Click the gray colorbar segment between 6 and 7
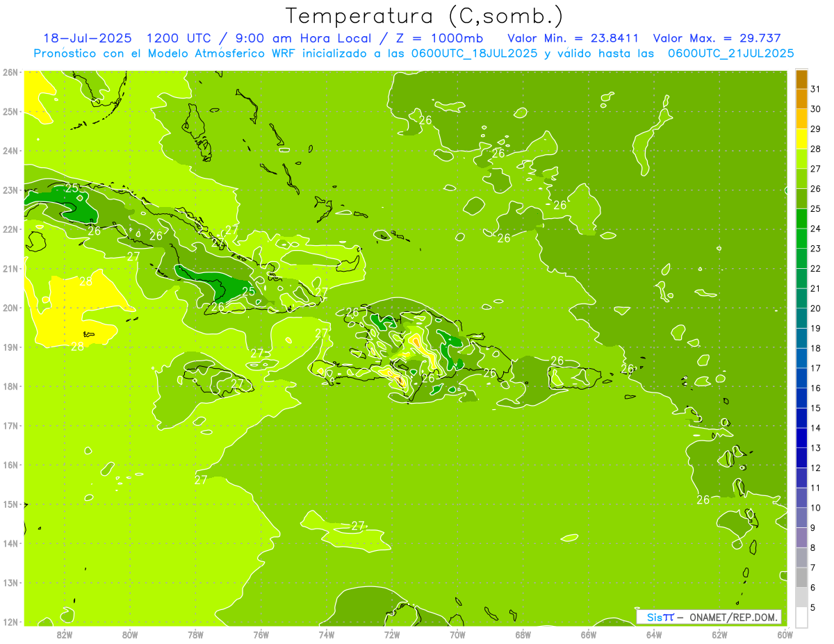Image resolution: width=834 pixels, height=644 pixels. click(801, 577)
